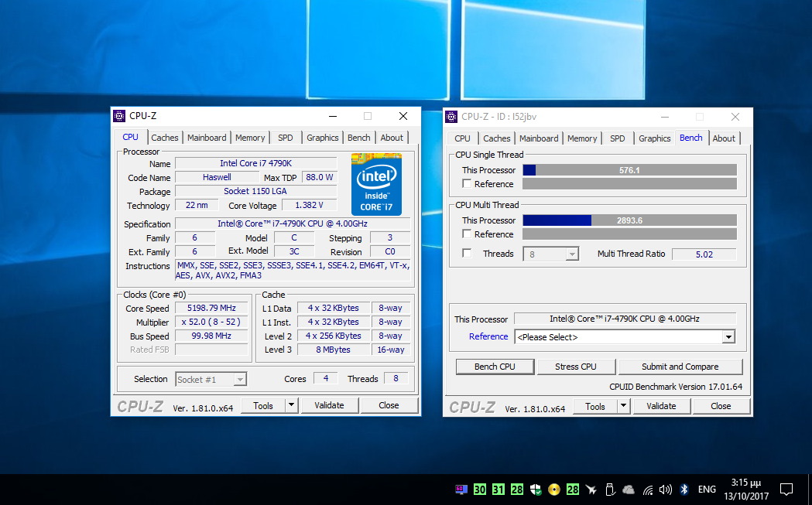The height and width of the screenshot is (505, 812).
Task: Open the Bluetooth tray icon
Action: coord(684,490)
